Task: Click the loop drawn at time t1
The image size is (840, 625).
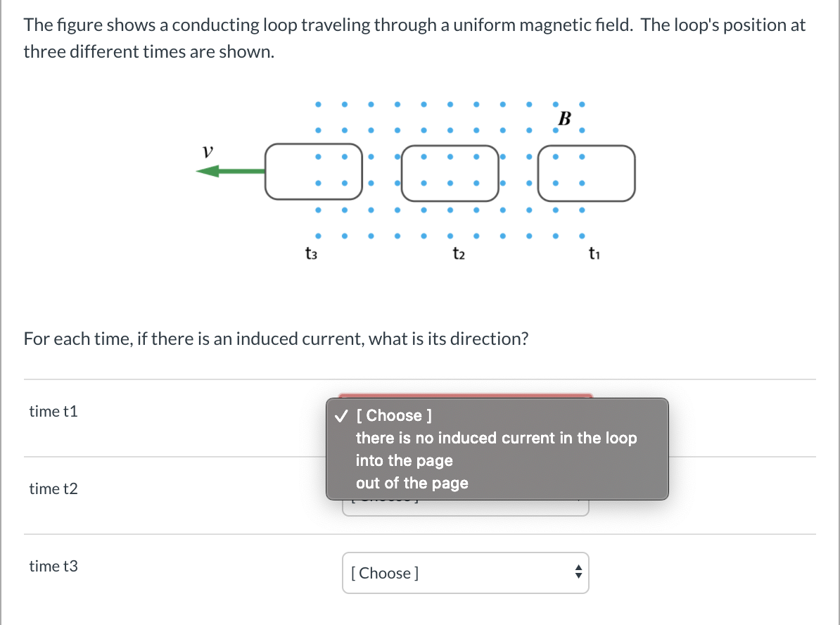Action: pyautogui.click(x=586, y=173)
